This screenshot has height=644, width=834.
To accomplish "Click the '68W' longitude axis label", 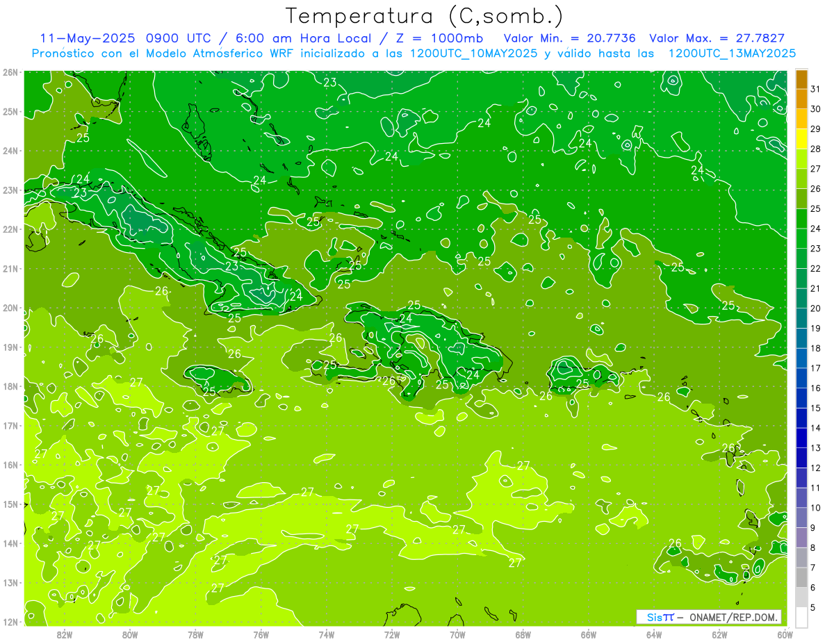I will point(523,634).
